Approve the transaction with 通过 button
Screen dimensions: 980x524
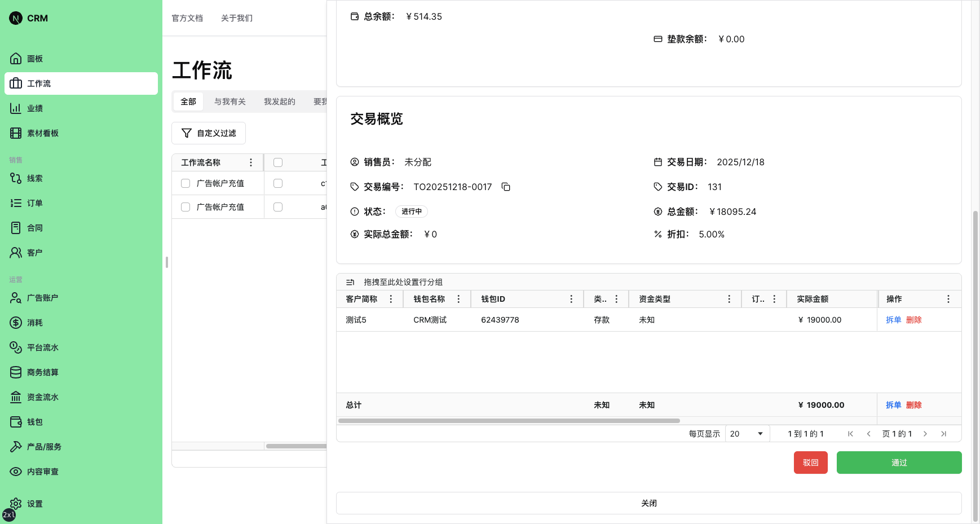[x=899, y=462]
